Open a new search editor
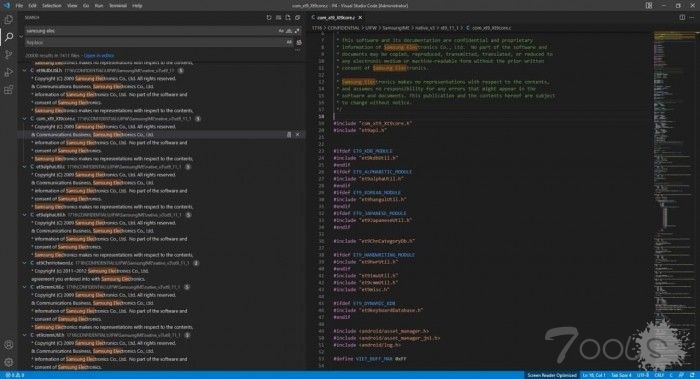This screenshot has height=379, width=700. click(288, 17)
